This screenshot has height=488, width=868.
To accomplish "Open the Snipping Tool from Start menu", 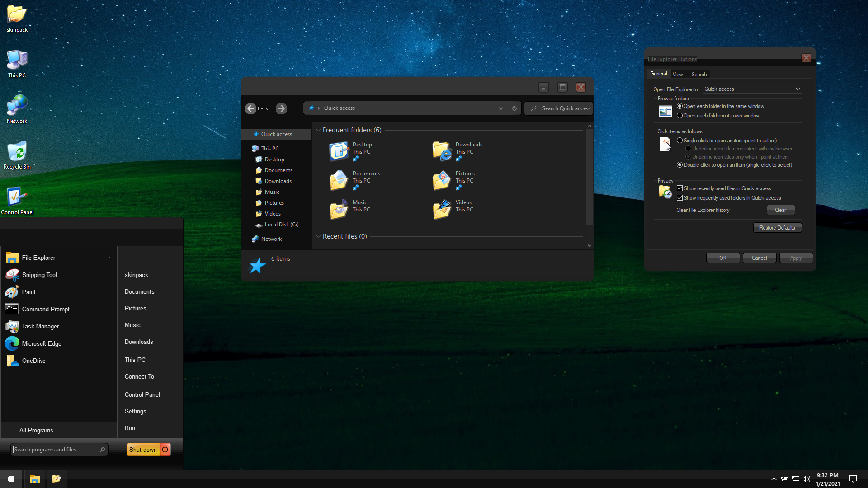I will point(39,275).
